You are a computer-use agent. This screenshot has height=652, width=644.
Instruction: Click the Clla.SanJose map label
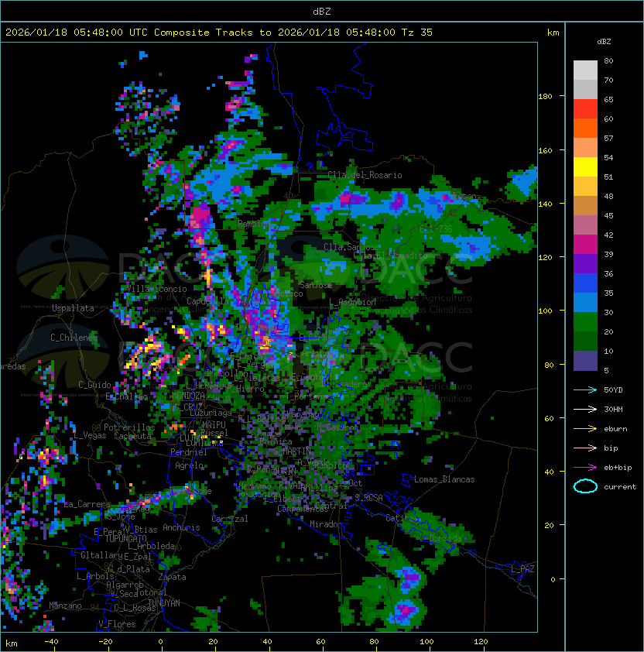(x=351, y=247)
